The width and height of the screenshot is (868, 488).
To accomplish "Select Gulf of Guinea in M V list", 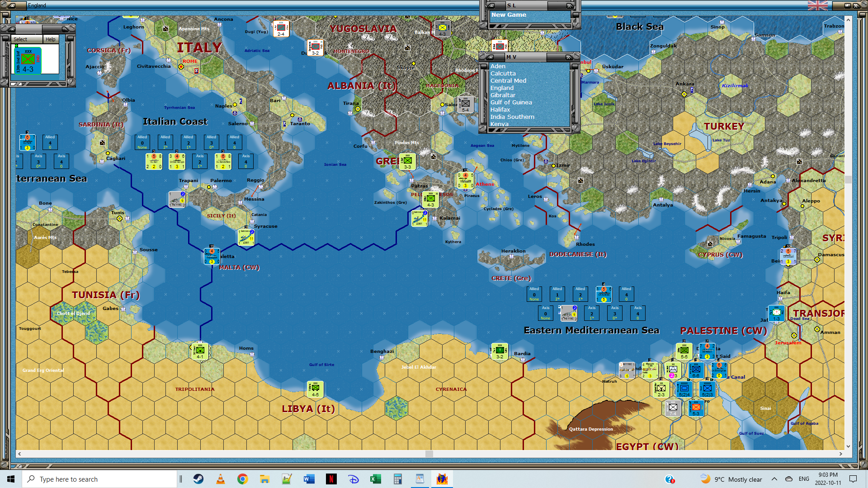I will pos(511,102).
